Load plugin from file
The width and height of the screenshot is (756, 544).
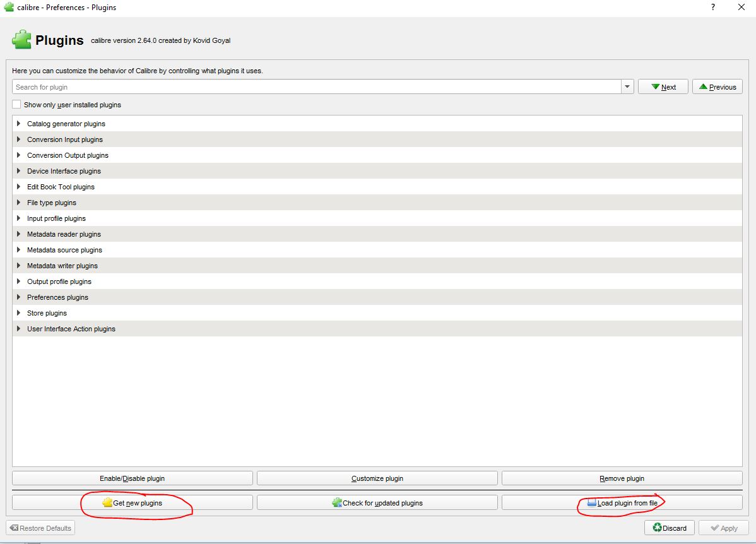pos(622,502)
